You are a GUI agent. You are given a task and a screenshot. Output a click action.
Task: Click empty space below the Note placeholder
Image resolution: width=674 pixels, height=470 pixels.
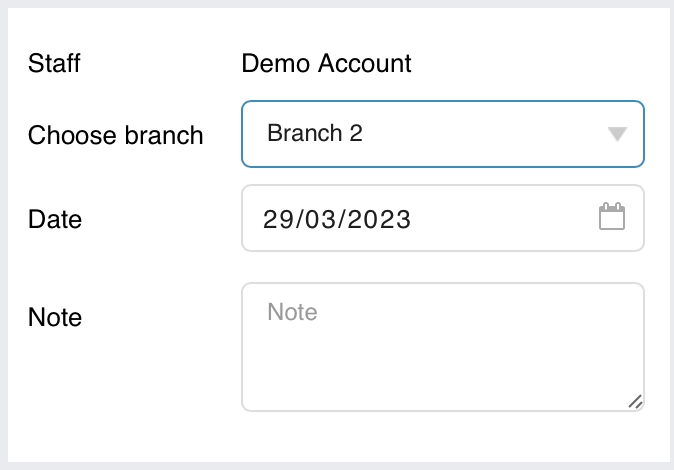point(400,370)
